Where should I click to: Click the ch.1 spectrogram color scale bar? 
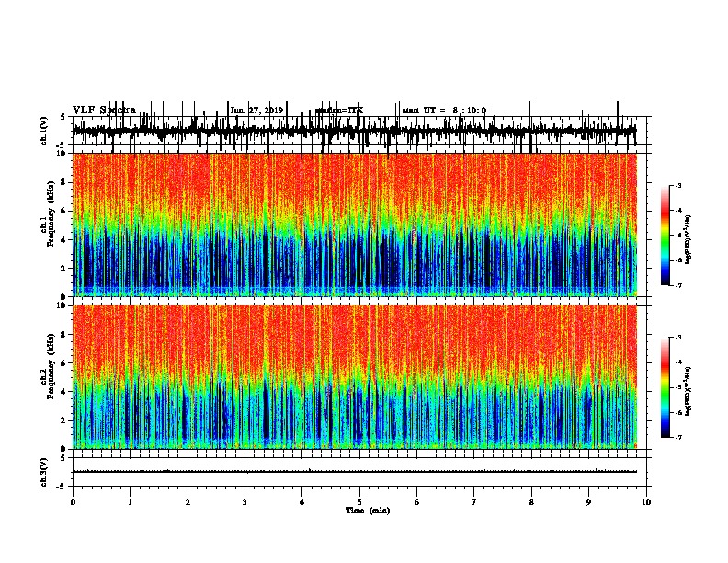click(x=665, y=236)
